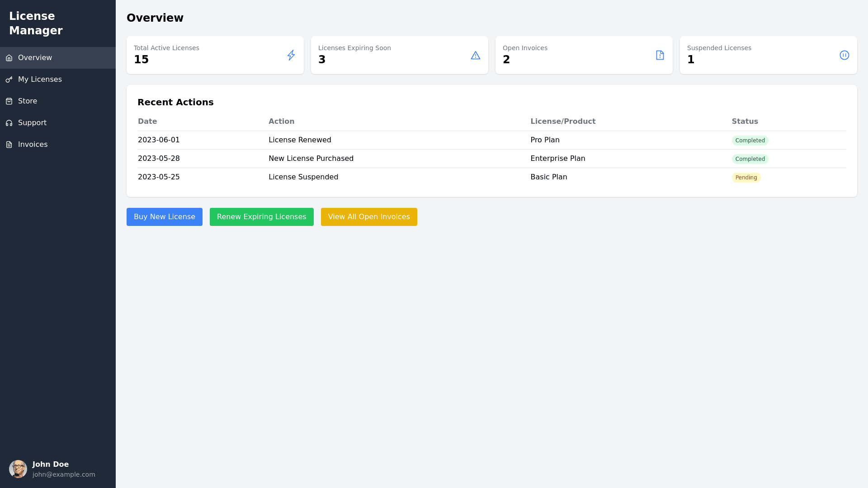Screen dimensions: 868x488
Task: Open the My Licenses sidebar item
Action: tap(40, 80)
